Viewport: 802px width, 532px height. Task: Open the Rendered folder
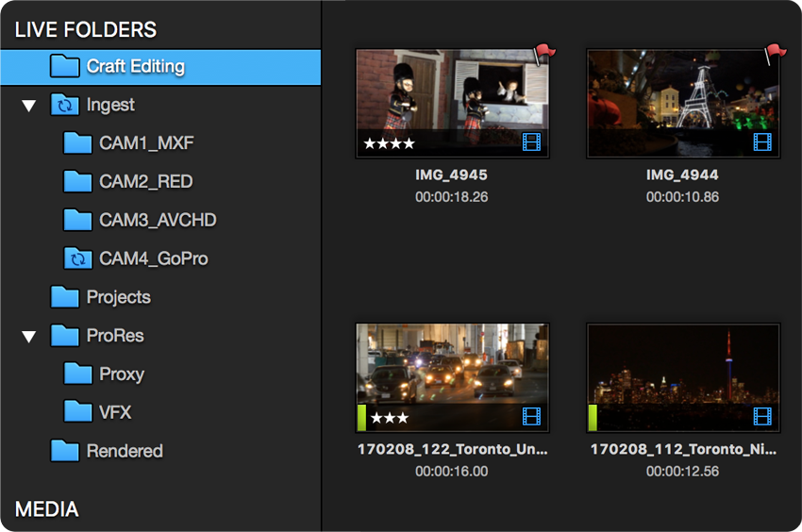coord(125,451)
